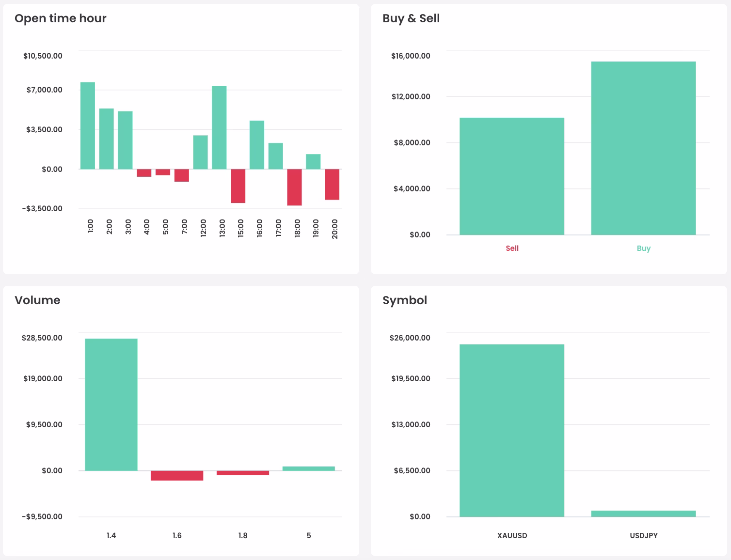Click the 19:00 green hour bar
Image resolution: width=731 pixels, height=560 pixels.
(x=313, y=161)
